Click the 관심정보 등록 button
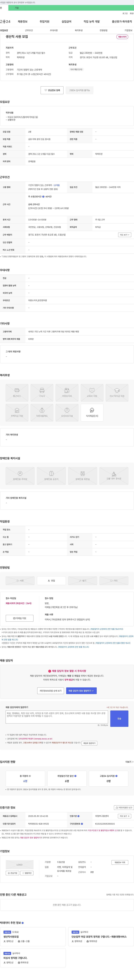This screenshot has height=980, width=134. point(52,90)
